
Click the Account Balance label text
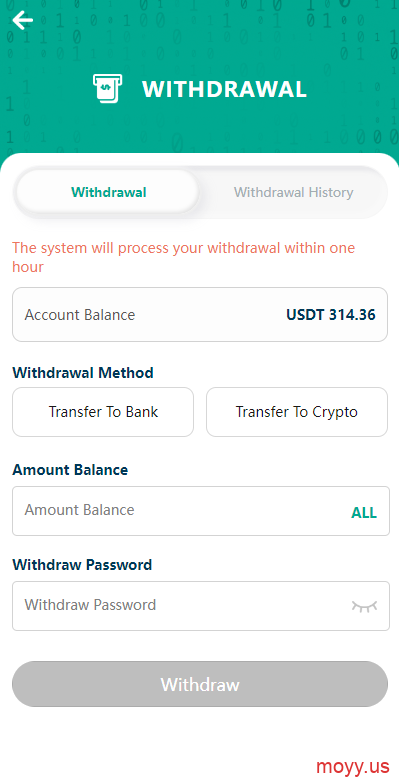pos(80,315)
